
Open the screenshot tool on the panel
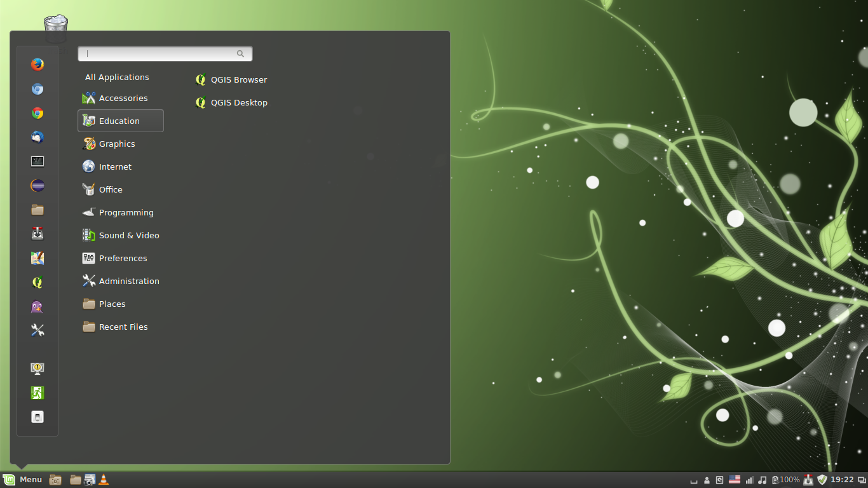[x=90, y=480]
